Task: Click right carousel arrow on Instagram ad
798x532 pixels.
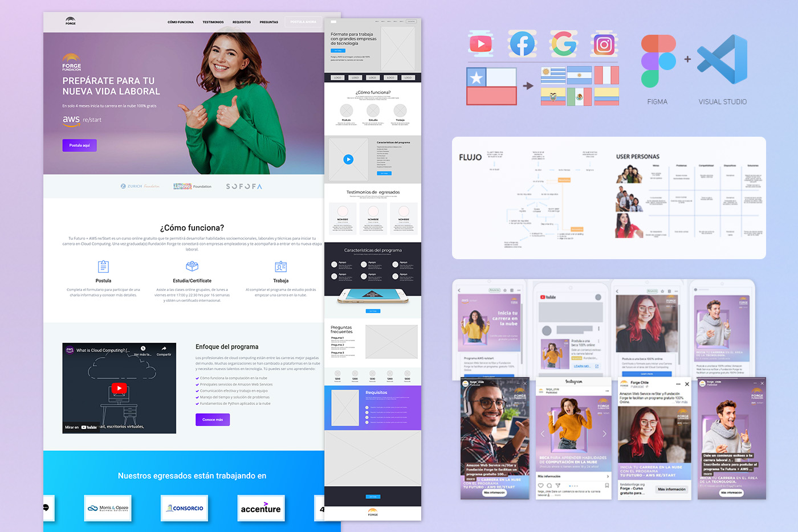Action: coord(604,433)
